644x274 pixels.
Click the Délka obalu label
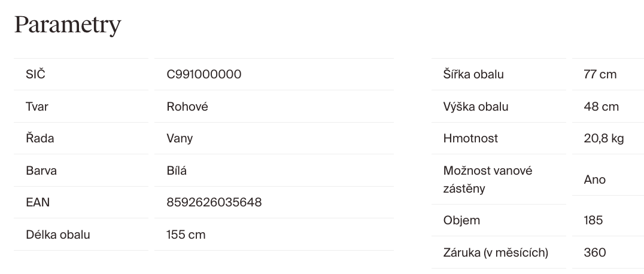[x=58, y=235]
